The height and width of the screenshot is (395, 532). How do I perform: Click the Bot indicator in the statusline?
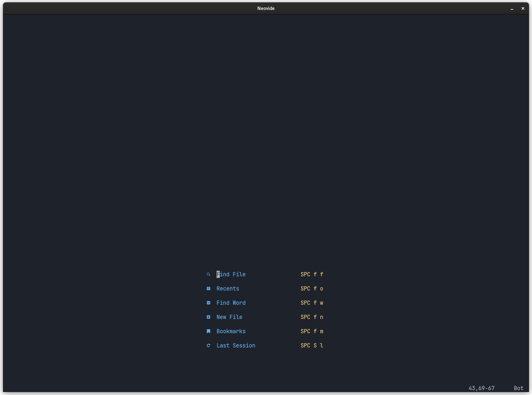click(518, 388)
